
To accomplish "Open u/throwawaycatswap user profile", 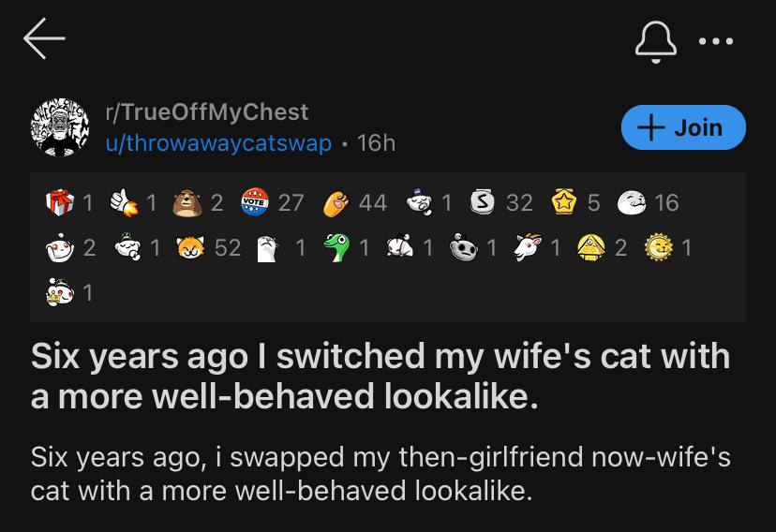I will pyautogui.click(x=217, y=142).
